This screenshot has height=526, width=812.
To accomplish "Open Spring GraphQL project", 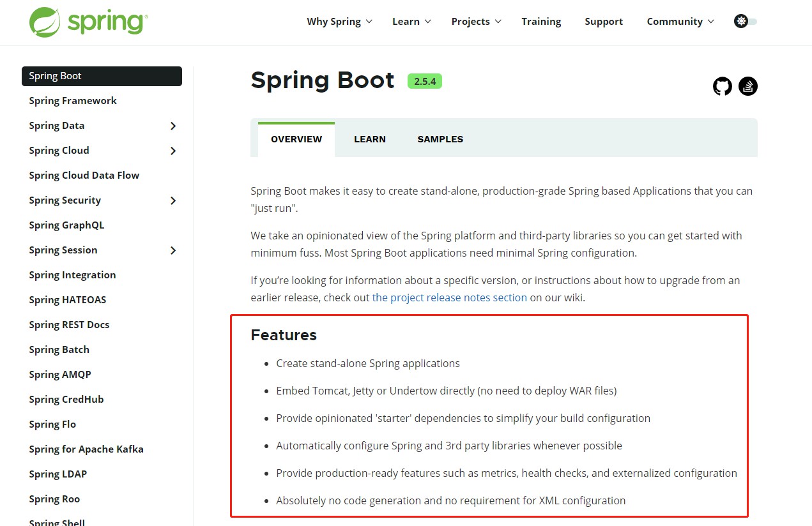I will (x=66, y=225).
